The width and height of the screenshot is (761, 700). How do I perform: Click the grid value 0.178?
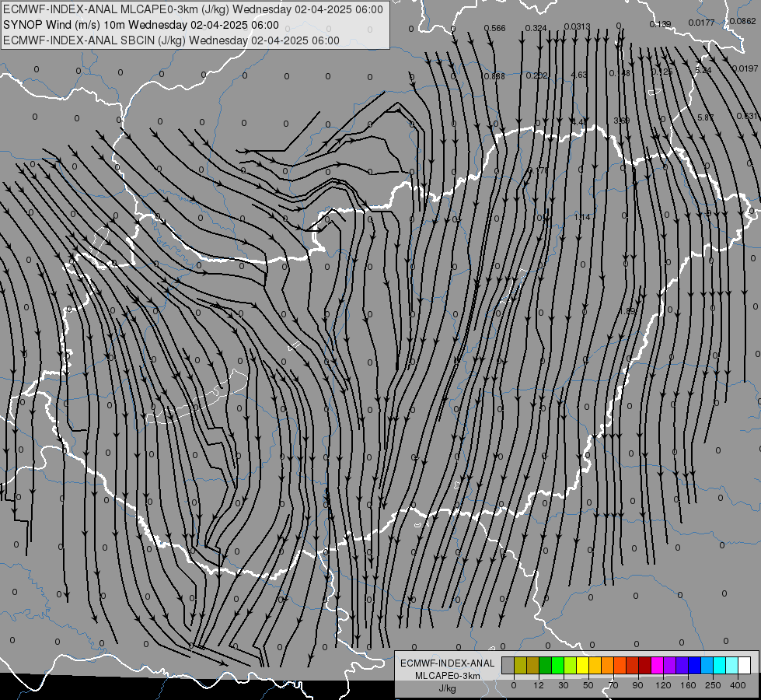pyautogui.click(x=538, y=170)
